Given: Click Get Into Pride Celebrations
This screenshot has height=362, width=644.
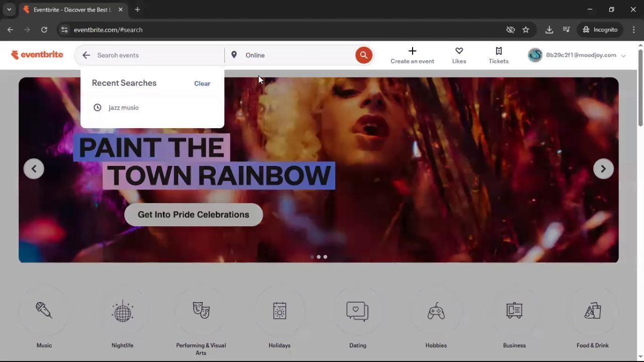Looking at the screenshot, I should click(193, 215).
